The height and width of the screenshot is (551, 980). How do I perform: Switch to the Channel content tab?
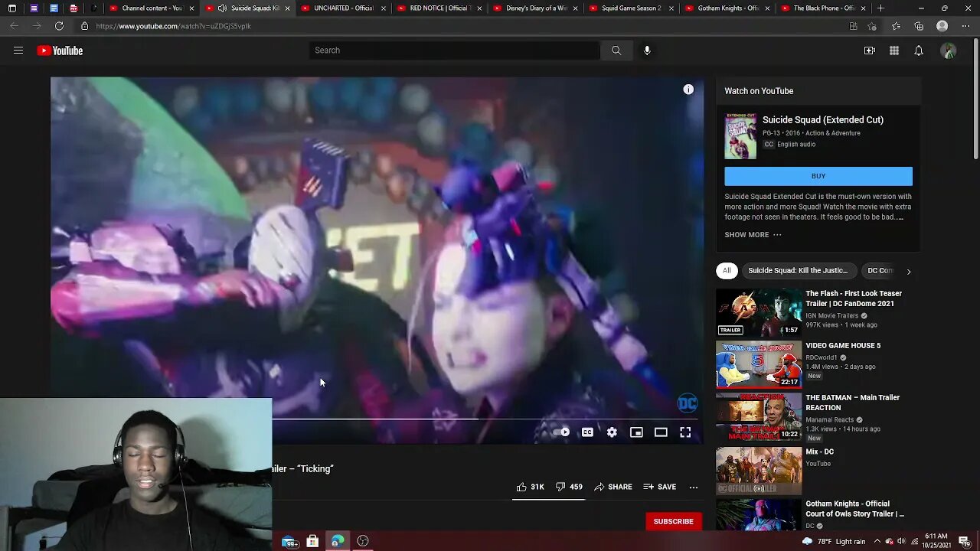151,8
